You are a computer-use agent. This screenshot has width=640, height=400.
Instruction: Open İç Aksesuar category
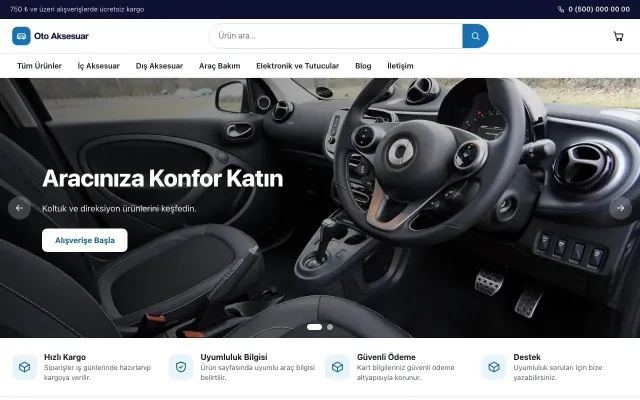click(98, 66)
